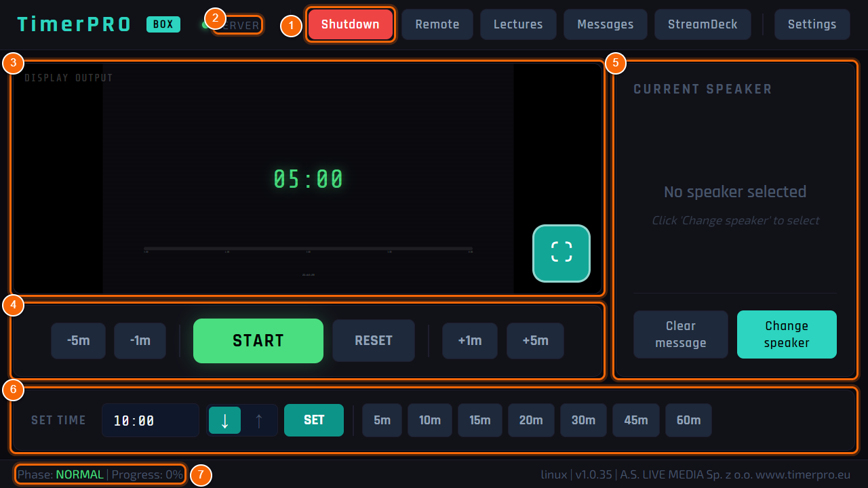Screen dimensions: 868x488
Task: Click the 05:00 timer display
Action: [x=309, y=180]
